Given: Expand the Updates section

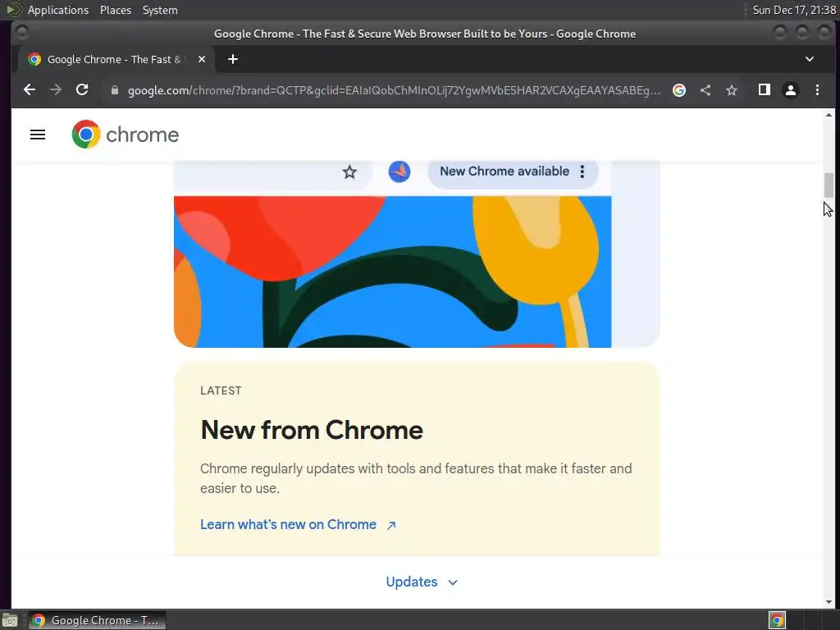Looking at the screenshot, I should 422,582.
